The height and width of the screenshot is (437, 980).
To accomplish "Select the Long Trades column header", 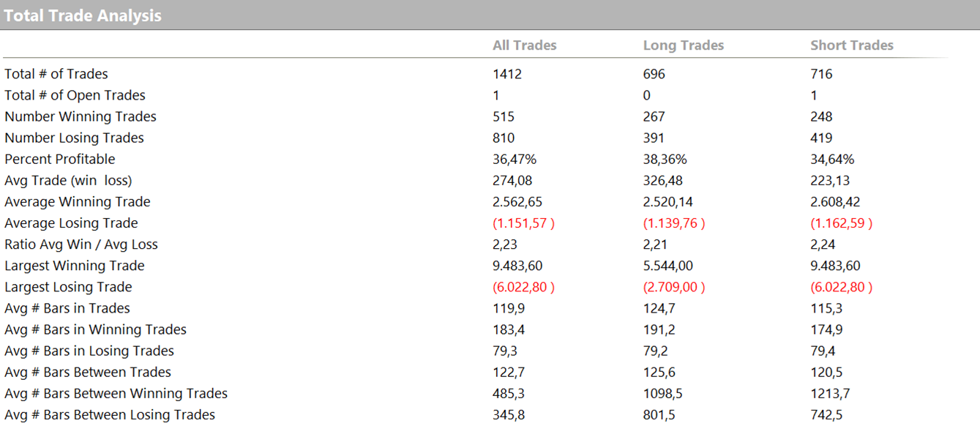I will 683,45.
